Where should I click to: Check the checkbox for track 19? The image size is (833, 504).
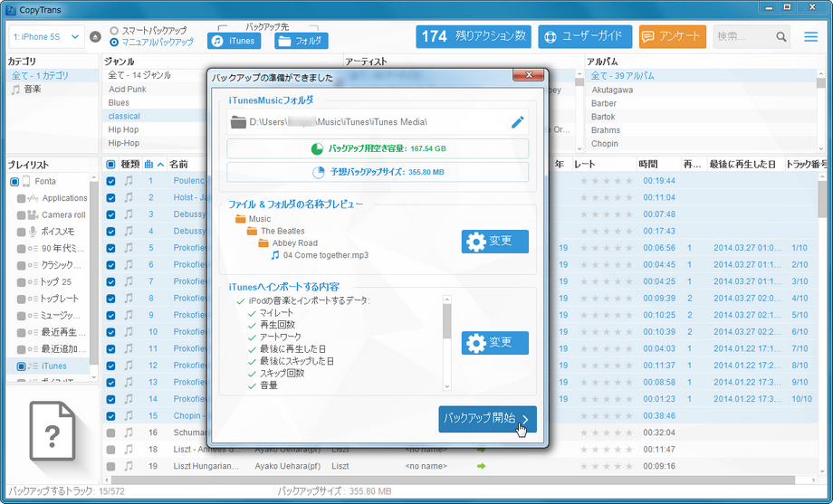click(x=110, y=466)
